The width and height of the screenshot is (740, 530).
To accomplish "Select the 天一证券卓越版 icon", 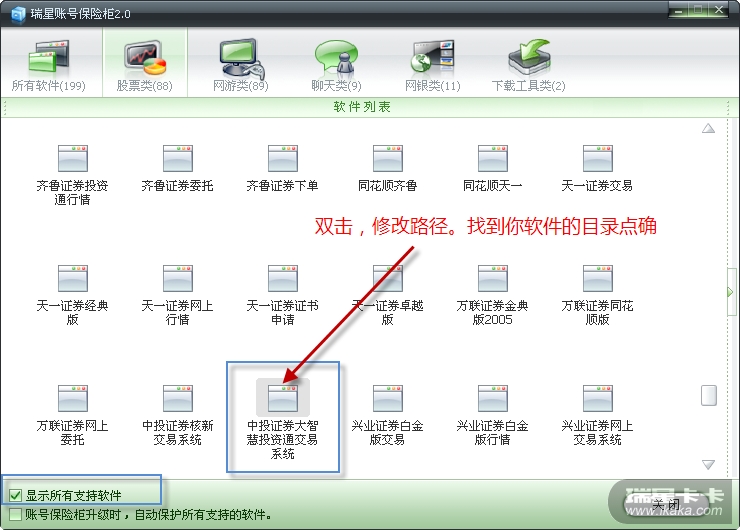I will [387, 278].
